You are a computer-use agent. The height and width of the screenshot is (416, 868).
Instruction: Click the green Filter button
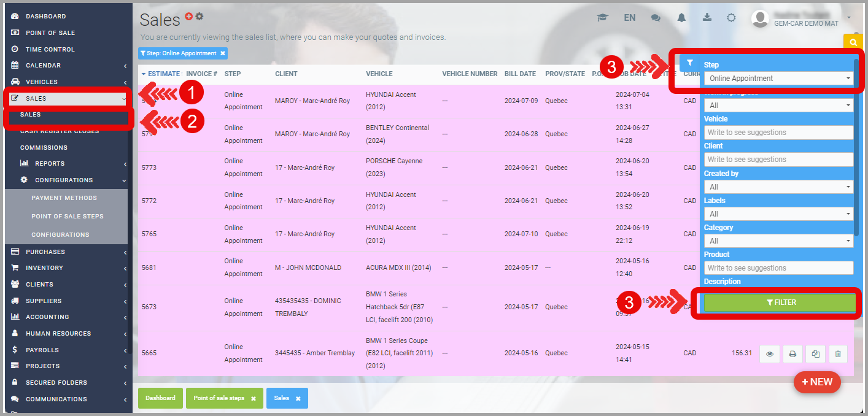(x=780, y=302)
